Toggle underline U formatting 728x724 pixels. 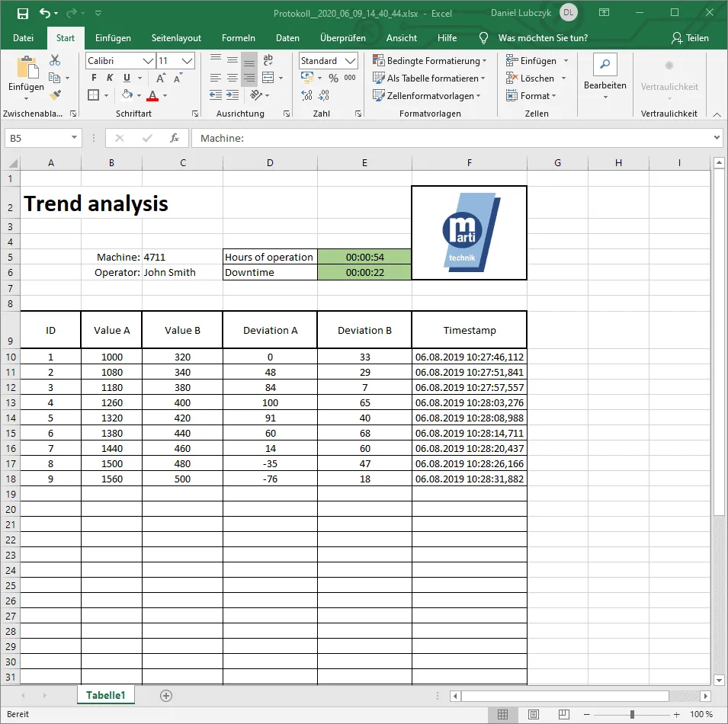127,78
